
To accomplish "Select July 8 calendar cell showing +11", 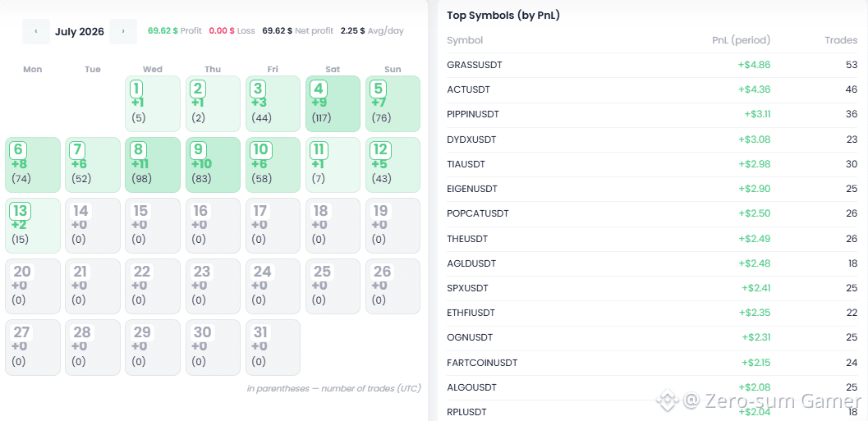I will pyautogui.click(x=153, y=165).
